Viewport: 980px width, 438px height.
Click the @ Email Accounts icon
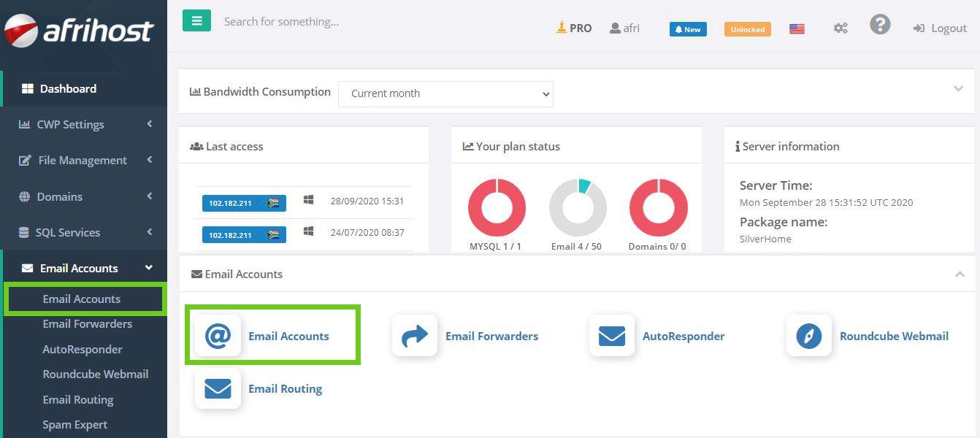coord(218,336)
